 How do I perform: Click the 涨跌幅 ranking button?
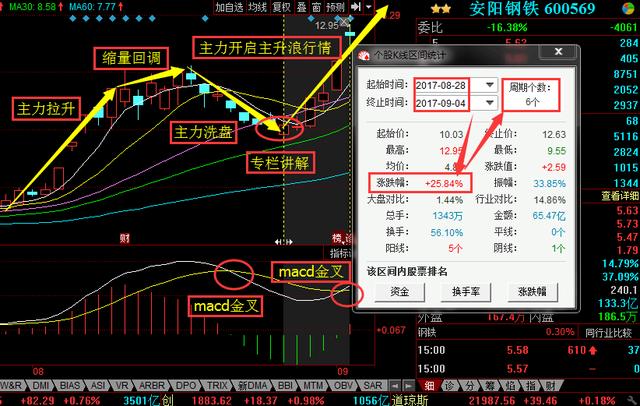click(x=532, y=292)
